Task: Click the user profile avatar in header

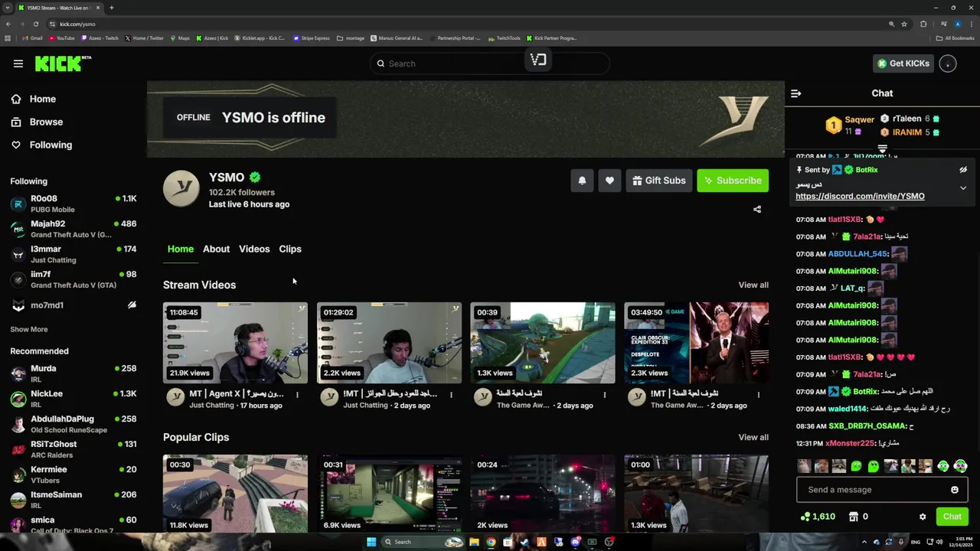Action: point(948,64)
